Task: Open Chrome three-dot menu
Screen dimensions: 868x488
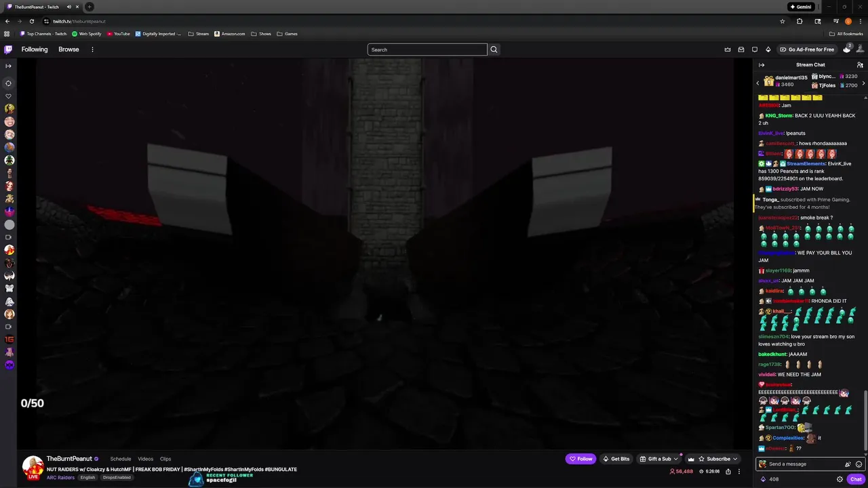Action: [861, 21]
